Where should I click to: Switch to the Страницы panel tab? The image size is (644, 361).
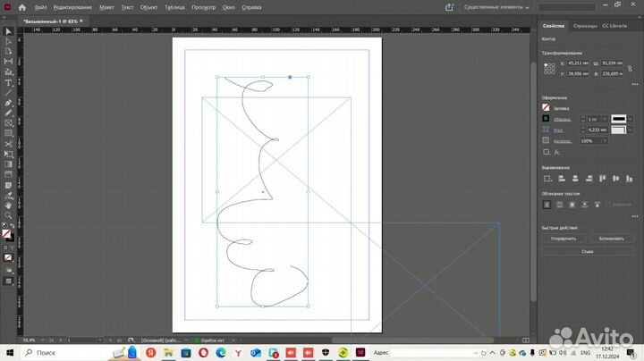click(x=585, y=26)
